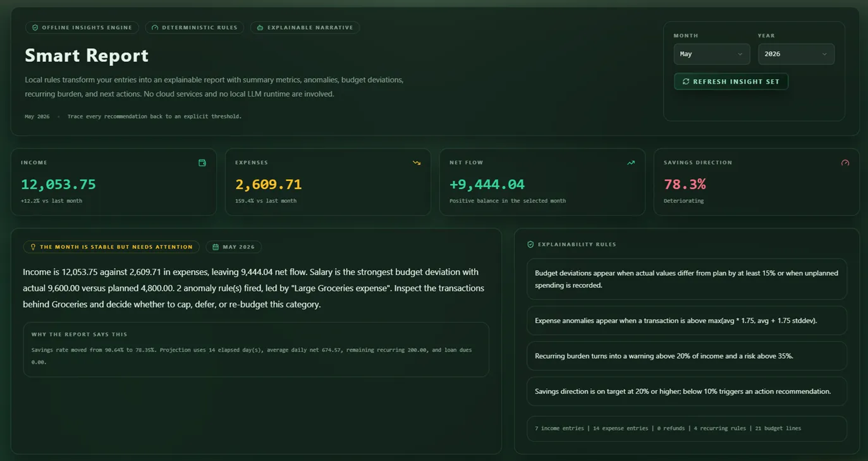Click the 'Deteriorating' status text

pos(683,201)
